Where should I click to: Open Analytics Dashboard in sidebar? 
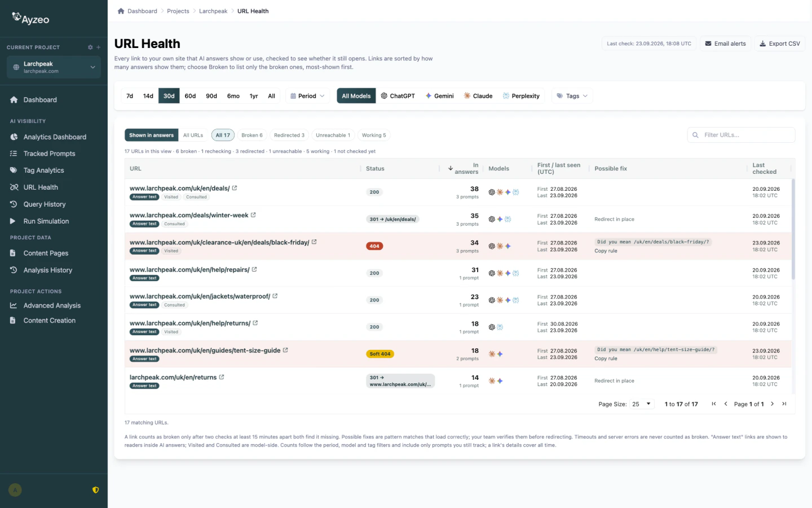[54, 137]
